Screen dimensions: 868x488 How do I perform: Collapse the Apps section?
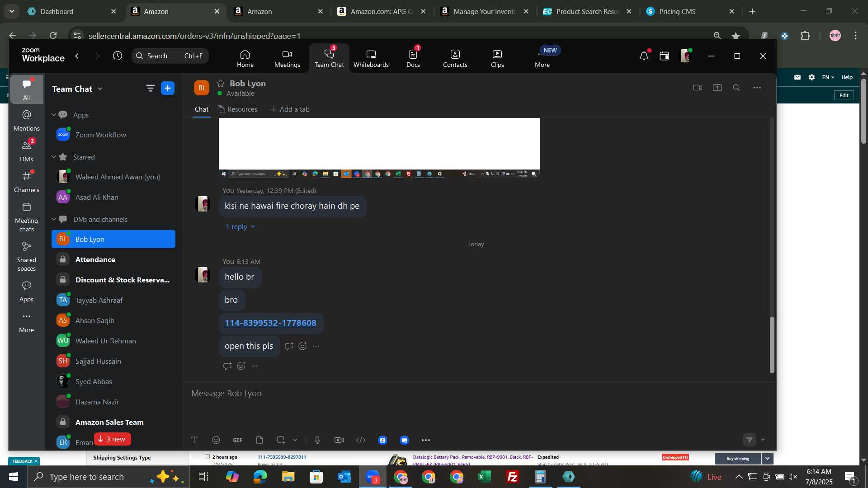[54, 115]
